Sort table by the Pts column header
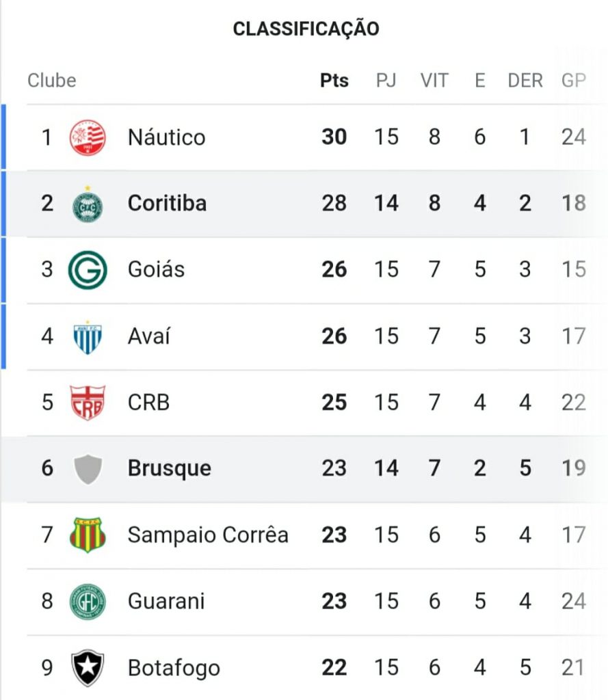The image size is (608, 700). 334,81
